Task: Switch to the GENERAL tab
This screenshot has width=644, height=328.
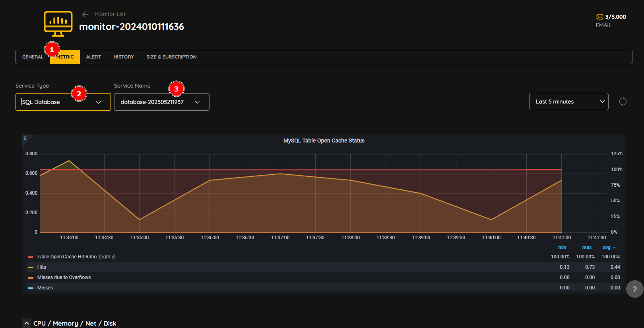Action: [33, 57]
